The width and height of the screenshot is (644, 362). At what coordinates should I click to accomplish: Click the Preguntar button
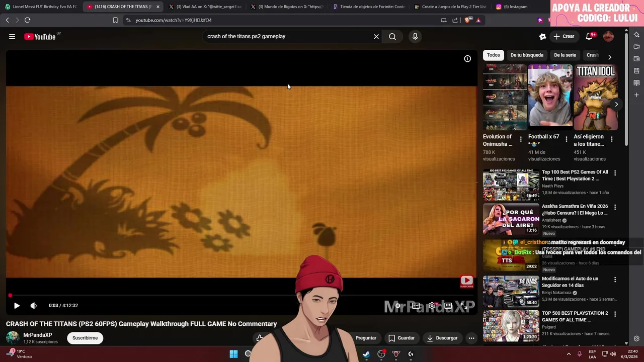coord(366,338)
